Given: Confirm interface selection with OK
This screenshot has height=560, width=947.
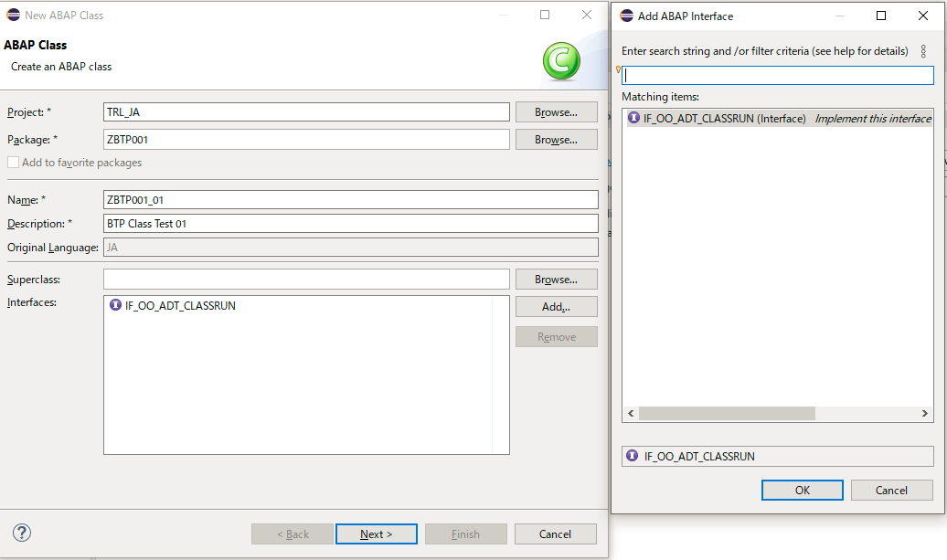Looking at the screenshot, I should tap(802, 490).
